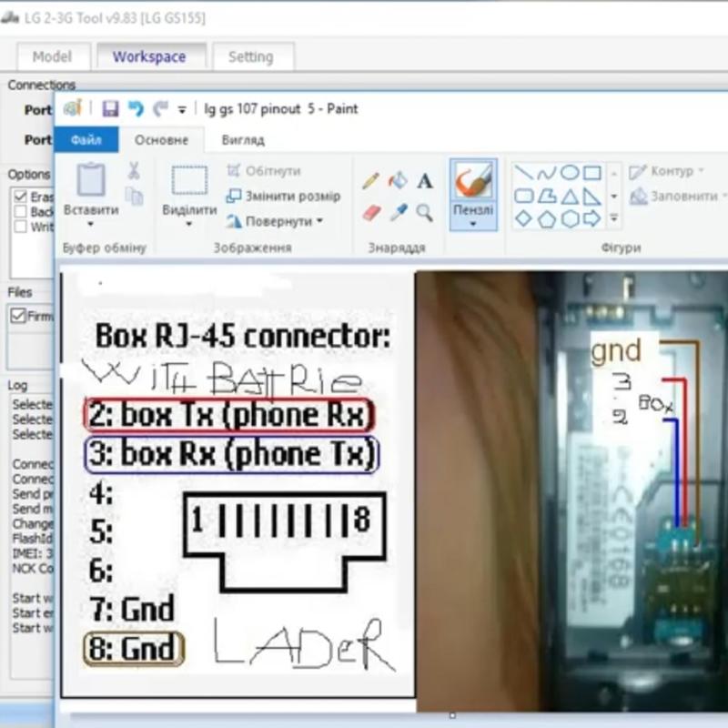This screenshot has height=728, width=728.
Task: Click the Paint window title text
Action: tap(281, 109)
